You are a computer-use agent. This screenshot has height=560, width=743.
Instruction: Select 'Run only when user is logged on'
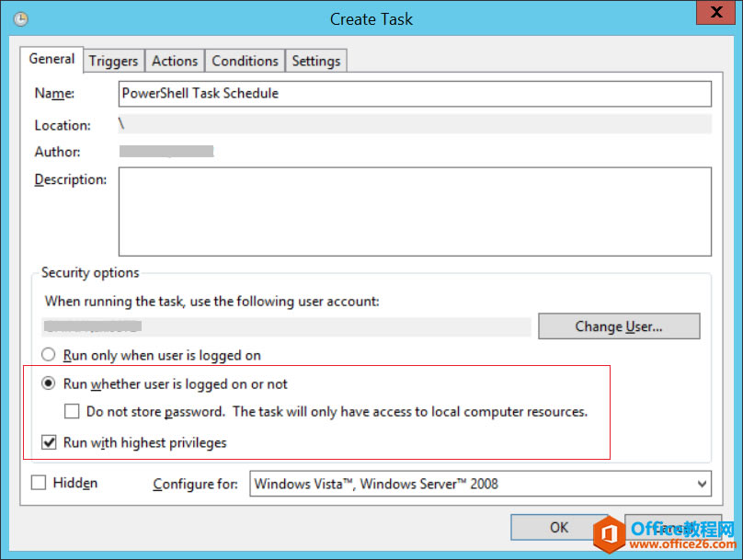pyautogui.click(x=47, y=354)
